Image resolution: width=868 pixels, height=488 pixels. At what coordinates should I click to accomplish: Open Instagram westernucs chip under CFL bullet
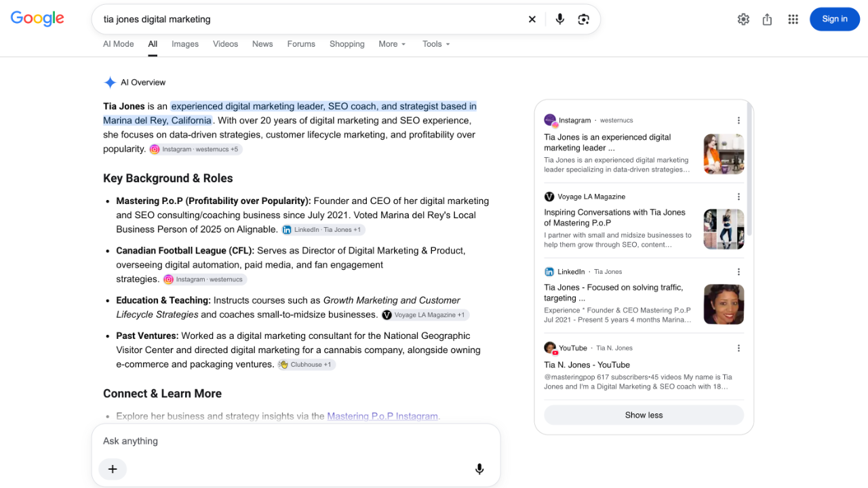coord(205,279)
